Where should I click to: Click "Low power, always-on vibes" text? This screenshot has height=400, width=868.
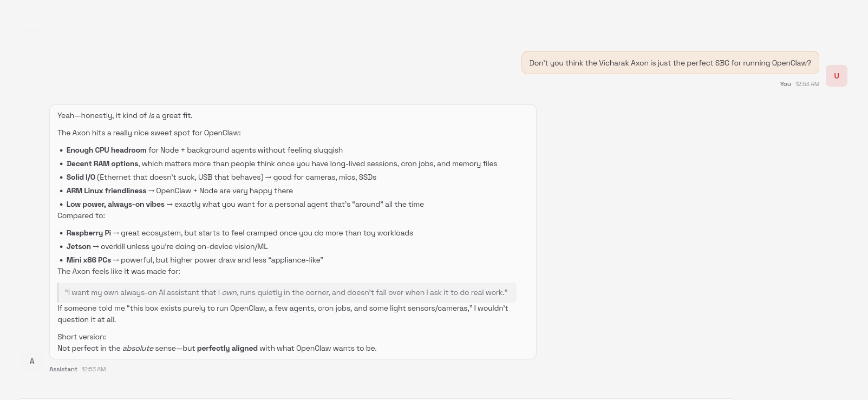[x=115, y=204]
